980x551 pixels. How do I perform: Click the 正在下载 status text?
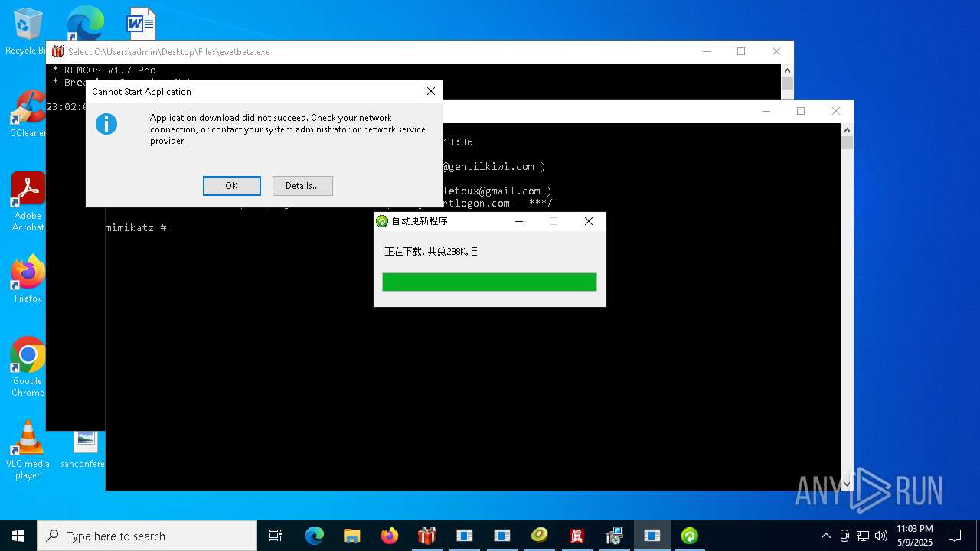pos(431,252)
